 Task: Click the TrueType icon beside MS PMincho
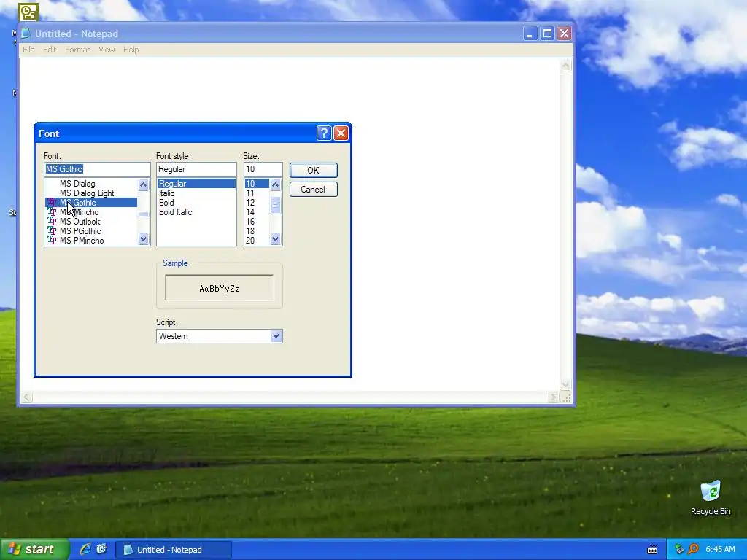click(x=52, y=241)
